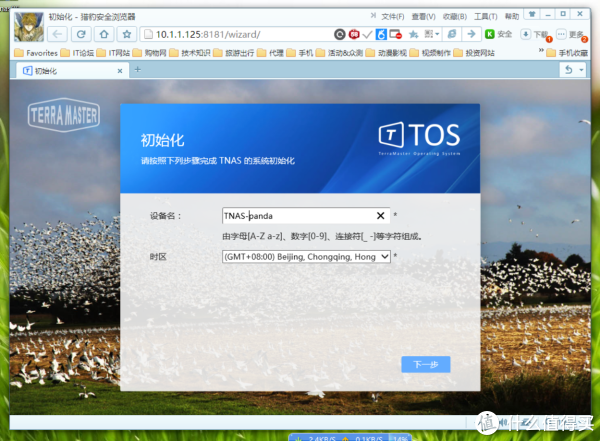Open the 技术知识 bookmark folder
Viewport: 600px width, 441px height.
[x=190, y=53]
